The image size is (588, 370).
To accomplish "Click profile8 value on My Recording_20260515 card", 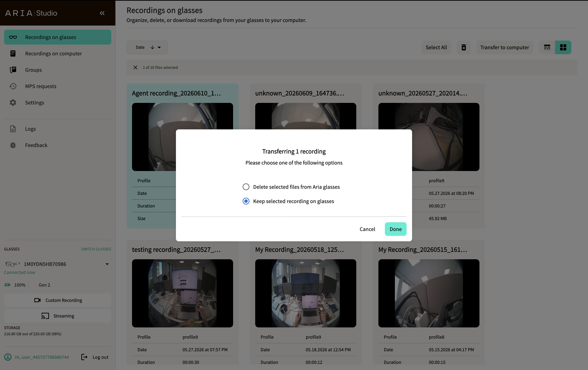I will (436, 337).
